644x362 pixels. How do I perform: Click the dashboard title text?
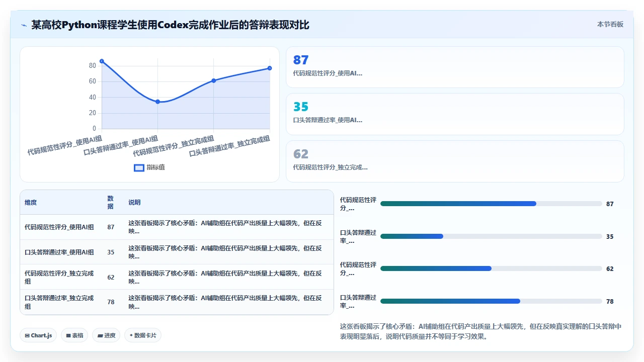coord(170,25)
